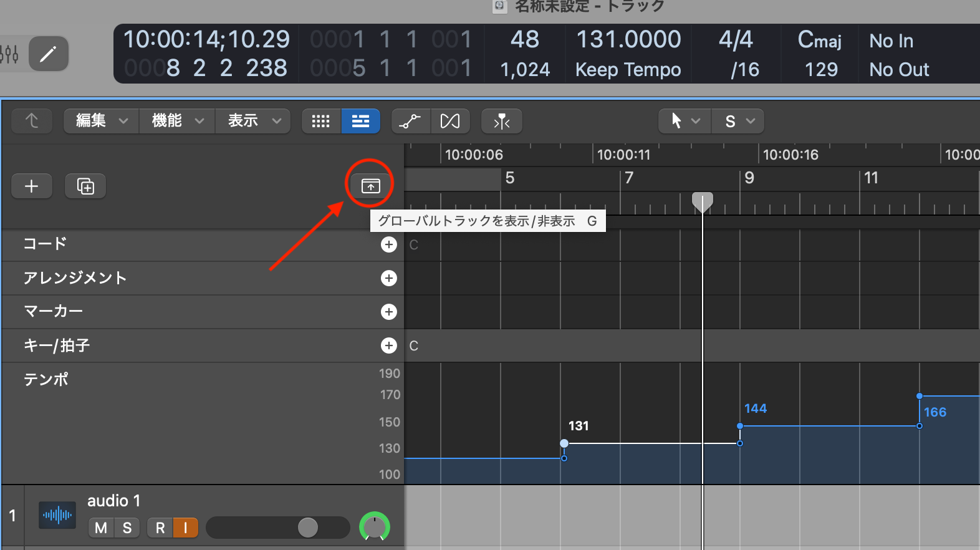
Task: Click the catch playhead icon
Action: pos(501,121)
